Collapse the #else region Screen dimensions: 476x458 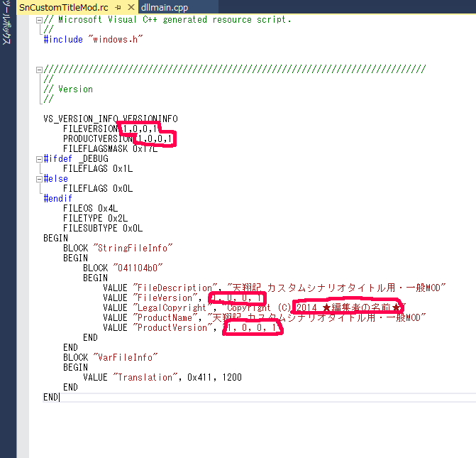pyautogui.click(x=38, y=179)
